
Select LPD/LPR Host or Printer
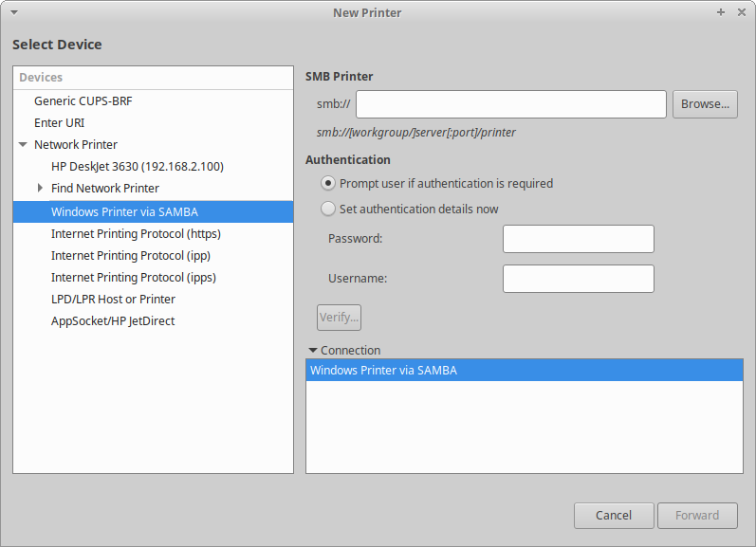pyautogui.click(x=113, y=299)
